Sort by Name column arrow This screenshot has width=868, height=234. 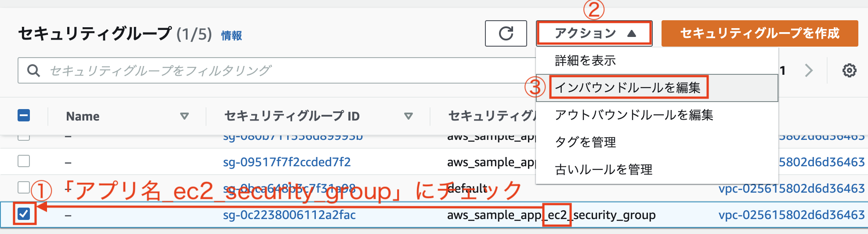(x=184, y=116)
